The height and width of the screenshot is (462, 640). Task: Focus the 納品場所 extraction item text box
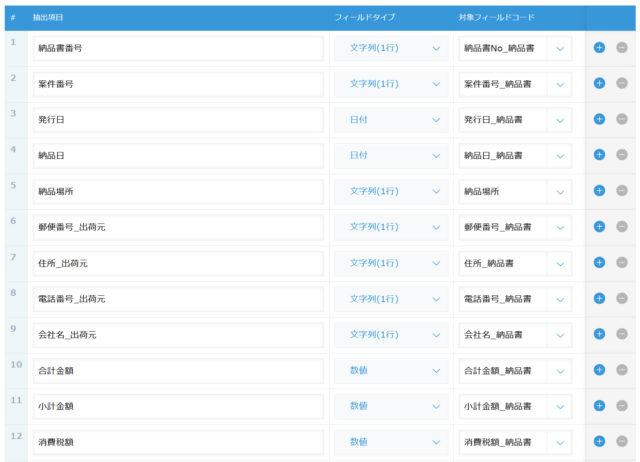coord(178,192)
